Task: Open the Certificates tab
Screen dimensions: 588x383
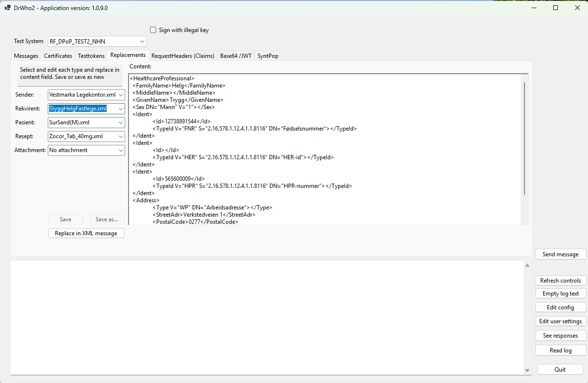Action: [58, 56]
